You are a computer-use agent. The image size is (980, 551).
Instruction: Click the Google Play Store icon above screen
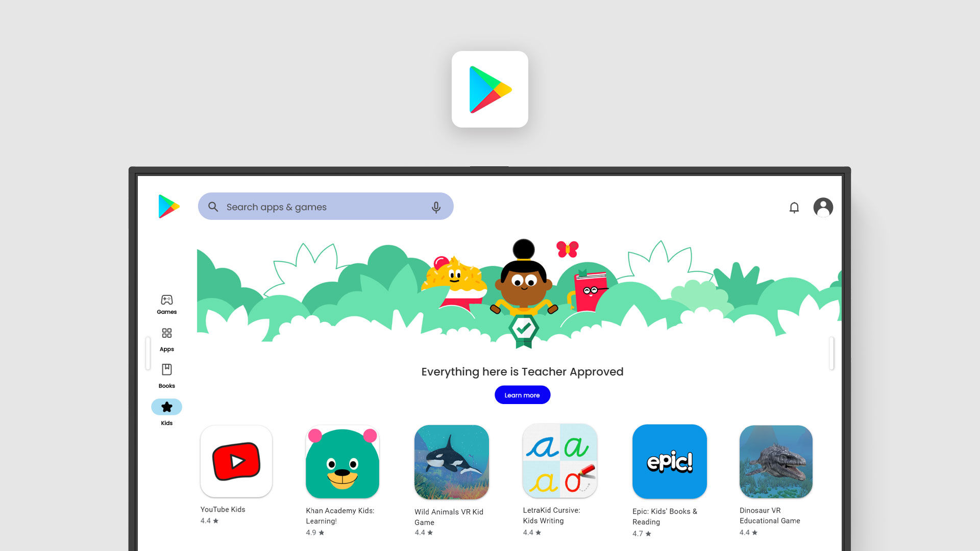tap(490, 89)
